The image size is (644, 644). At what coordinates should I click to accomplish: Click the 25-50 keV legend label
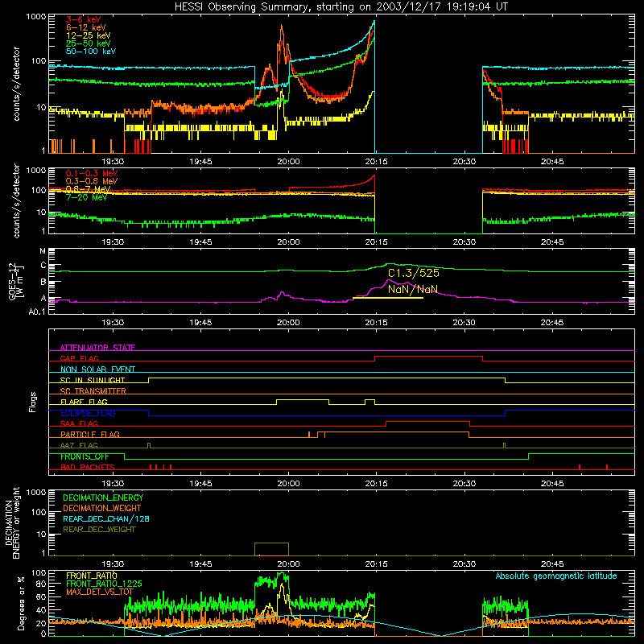tap(89, 43)
